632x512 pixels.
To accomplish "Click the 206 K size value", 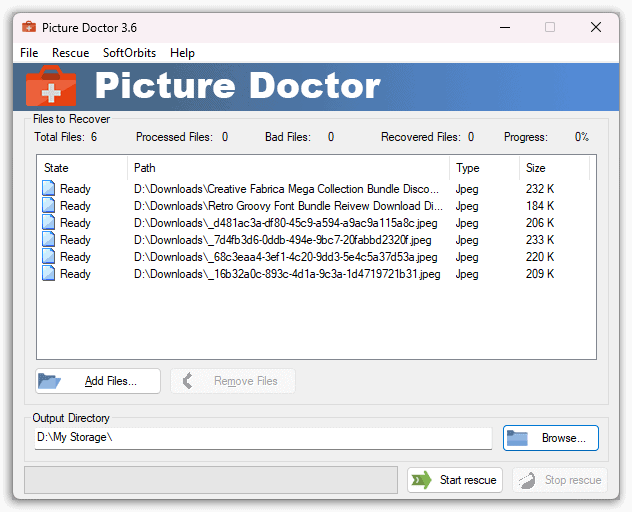I will coord(540,223).
